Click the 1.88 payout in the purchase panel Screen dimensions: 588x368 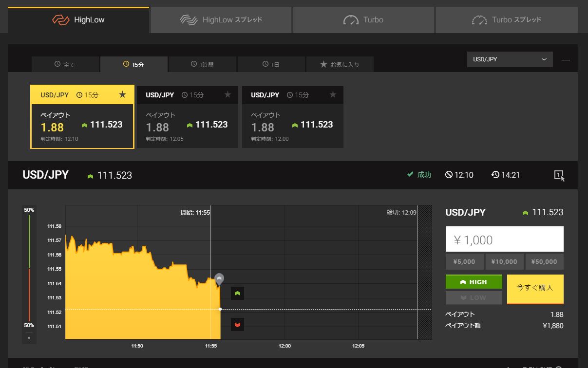557,314
